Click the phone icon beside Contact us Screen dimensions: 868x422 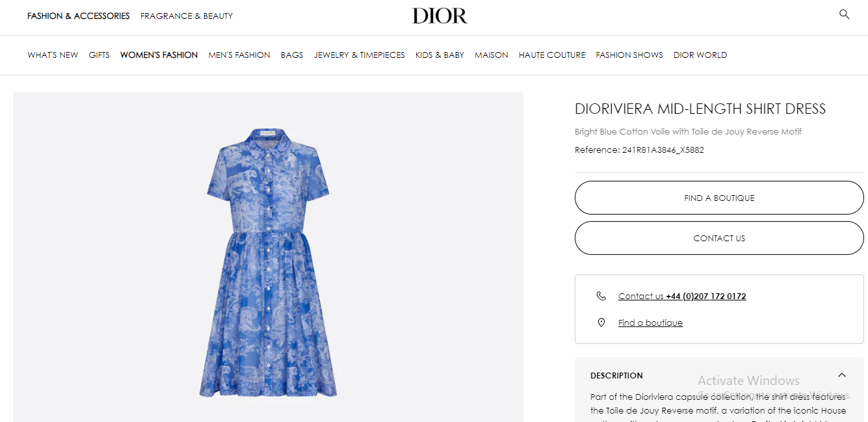click(x=601, y=296)
